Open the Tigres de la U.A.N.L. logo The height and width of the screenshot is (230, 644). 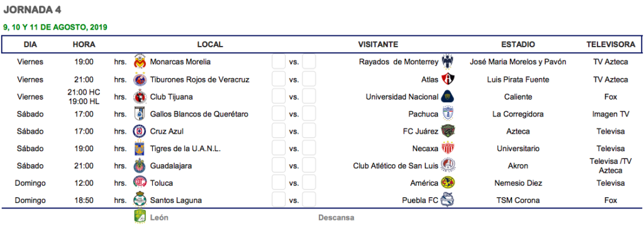pos(140,149)
